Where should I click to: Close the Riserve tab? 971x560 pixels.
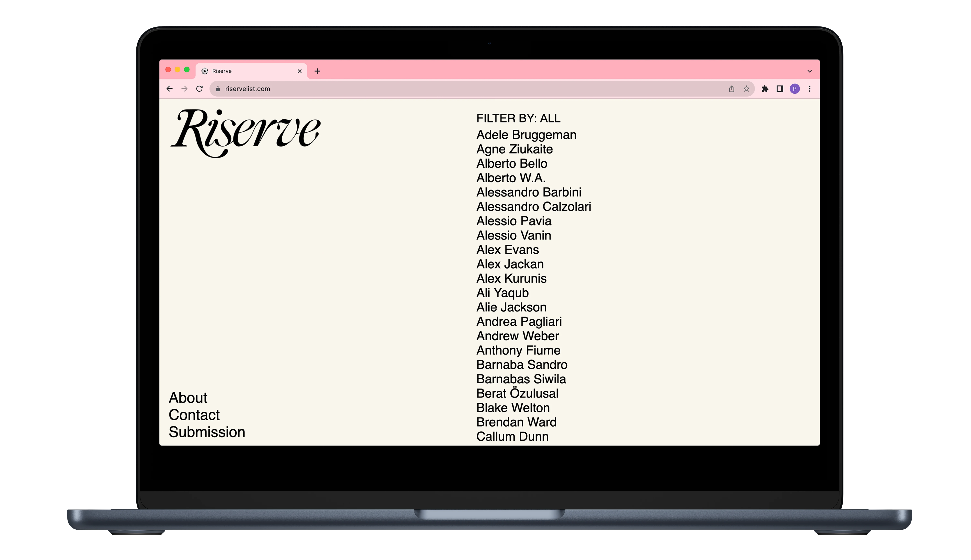pyautogui.click(x=299, y=71)
